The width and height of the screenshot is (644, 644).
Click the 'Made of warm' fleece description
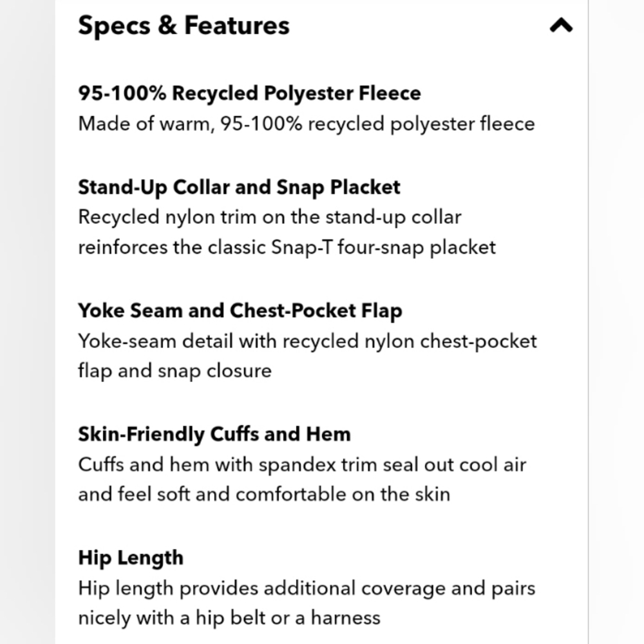[307, 124]
